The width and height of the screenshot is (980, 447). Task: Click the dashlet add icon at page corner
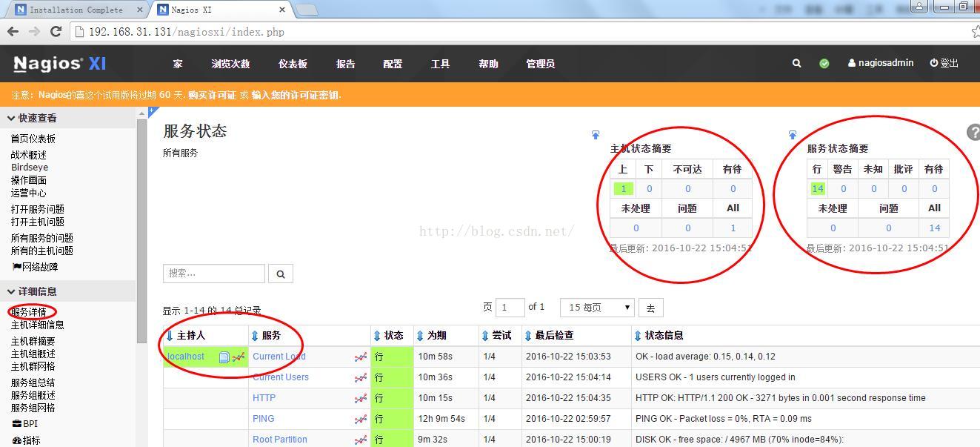point(153,111)
